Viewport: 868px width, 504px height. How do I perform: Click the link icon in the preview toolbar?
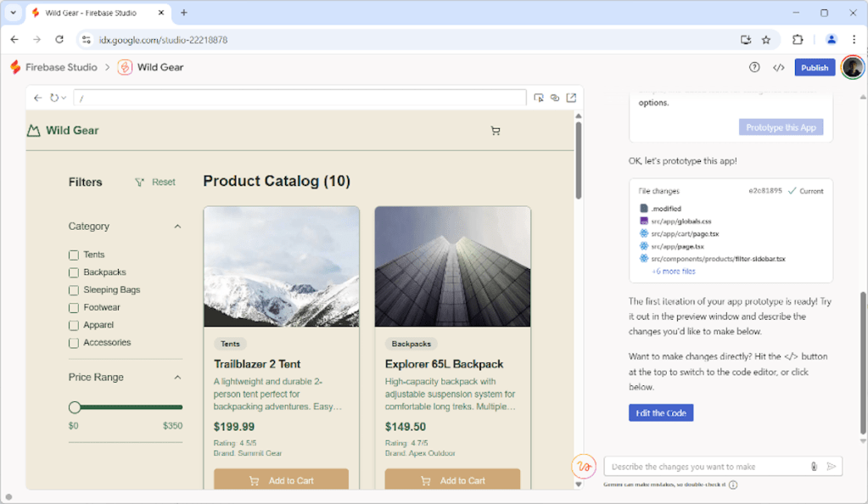555,98
